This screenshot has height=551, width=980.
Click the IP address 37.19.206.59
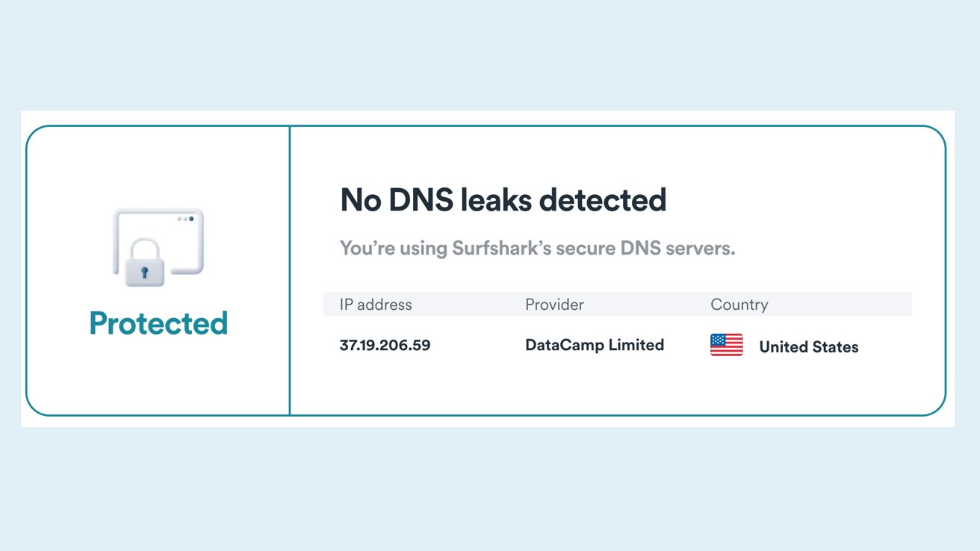tap(385, 345)
